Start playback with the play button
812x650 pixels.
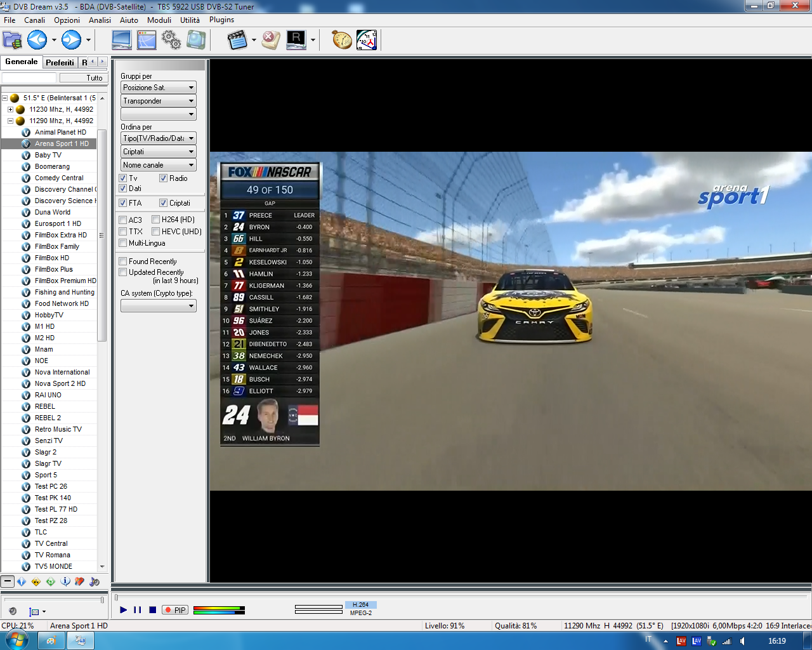tap(124, 610)
